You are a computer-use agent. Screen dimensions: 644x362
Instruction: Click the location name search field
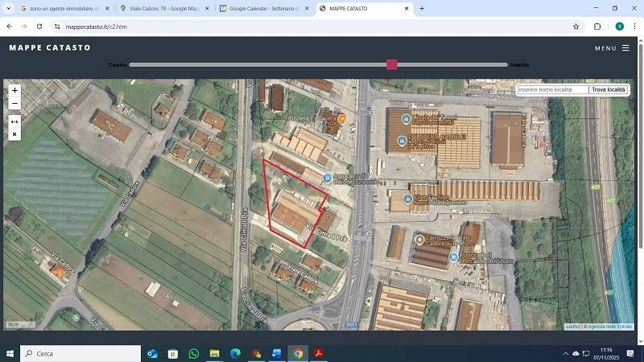click(552, 90)
